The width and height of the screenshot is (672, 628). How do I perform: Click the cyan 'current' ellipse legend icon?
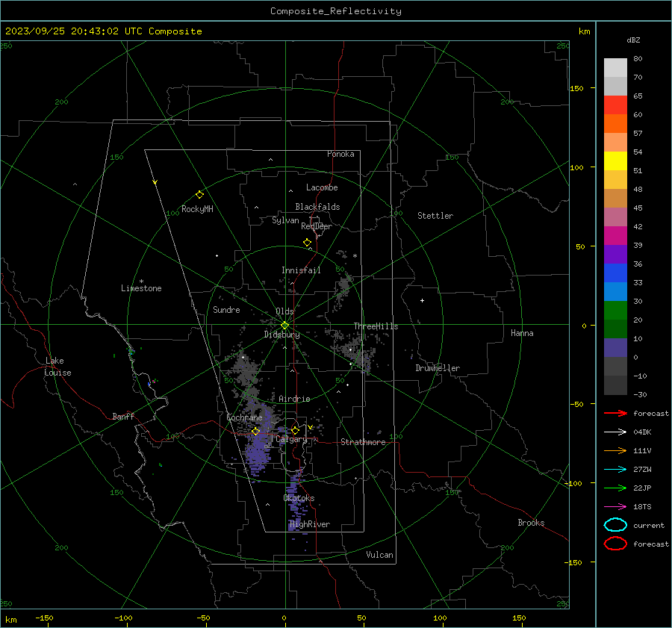click(615, 525)
